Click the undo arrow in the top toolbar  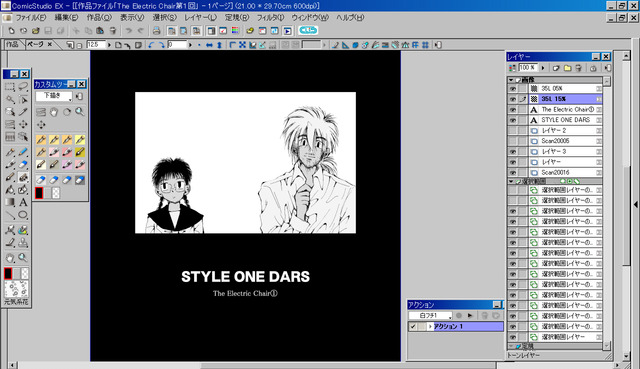pos(129,31)
